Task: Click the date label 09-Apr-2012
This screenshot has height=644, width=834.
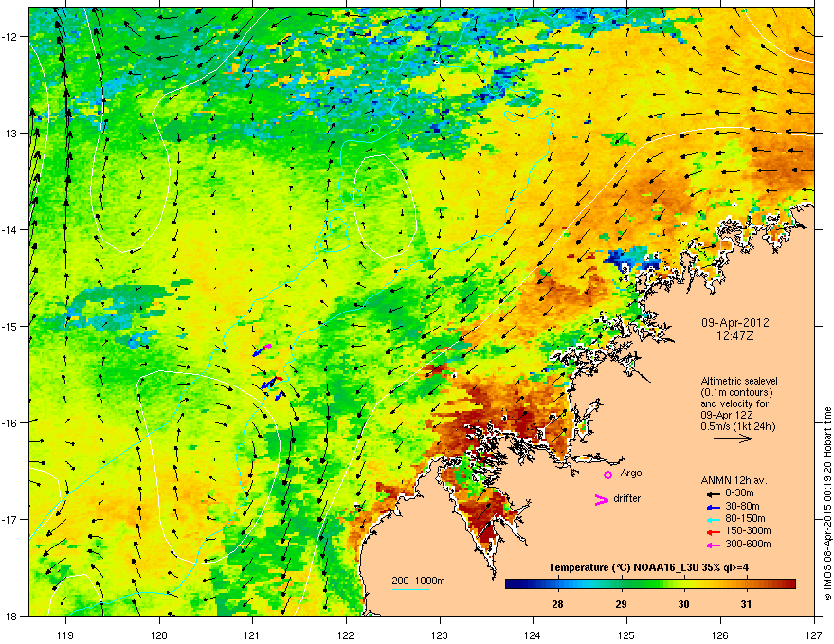Action: (735, 323)
